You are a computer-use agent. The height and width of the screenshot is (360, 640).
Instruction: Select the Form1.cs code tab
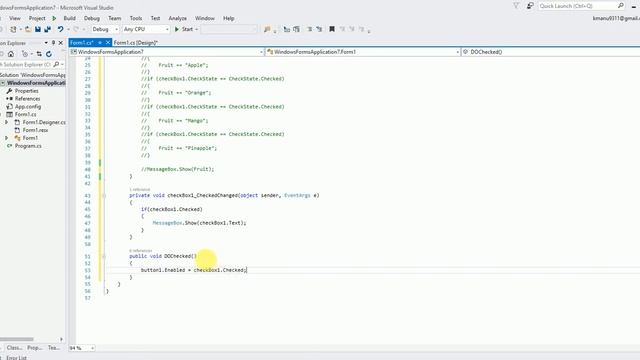pos(82,42)
